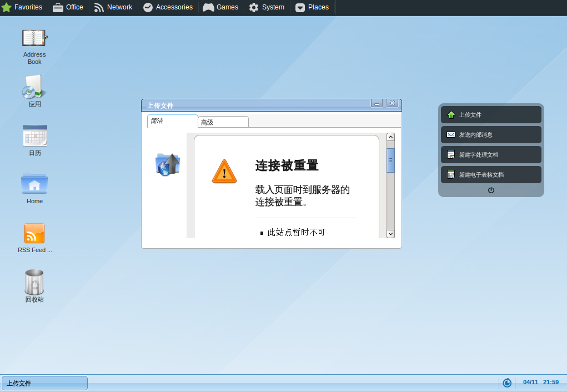This screenshot has height=392, width=567.
Task: Click the 21:59 clock in the taskbar
Action: [x=551, y=382]
